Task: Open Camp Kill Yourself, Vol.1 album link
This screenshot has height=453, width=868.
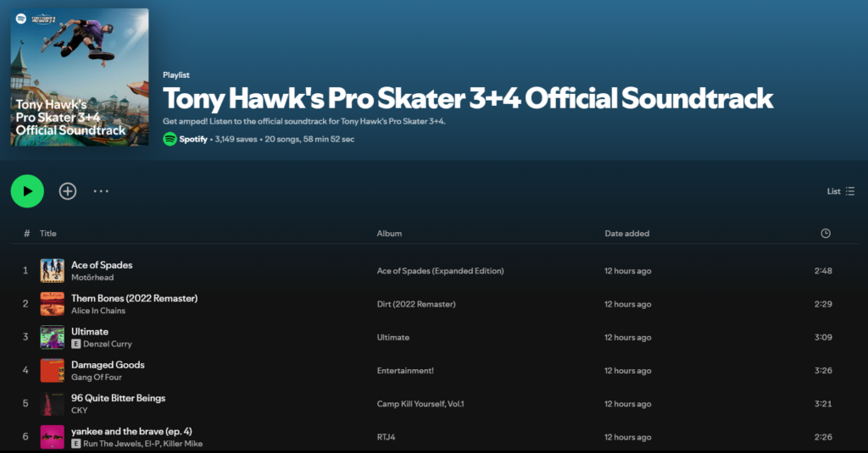Action: pos(420,404)
